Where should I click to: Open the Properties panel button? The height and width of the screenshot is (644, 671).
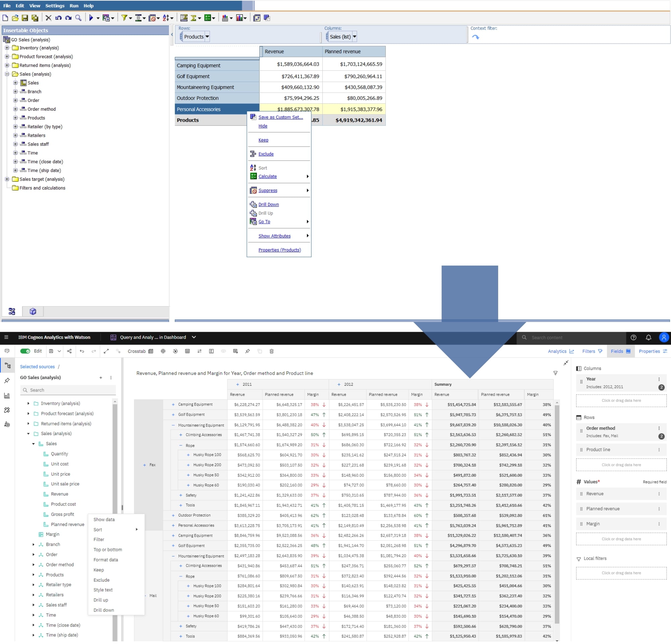pos(653,351)
